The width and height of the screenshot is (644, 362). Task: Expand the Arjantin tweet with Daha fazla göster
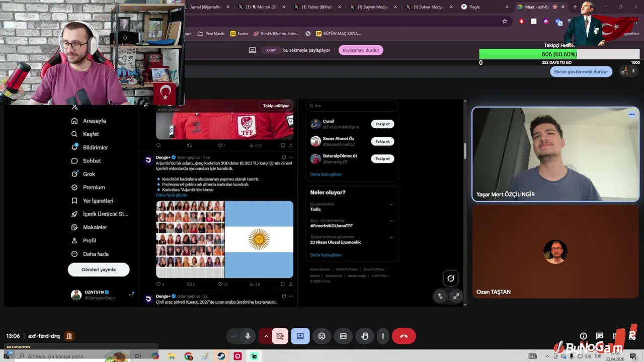(x=172, y=195)
